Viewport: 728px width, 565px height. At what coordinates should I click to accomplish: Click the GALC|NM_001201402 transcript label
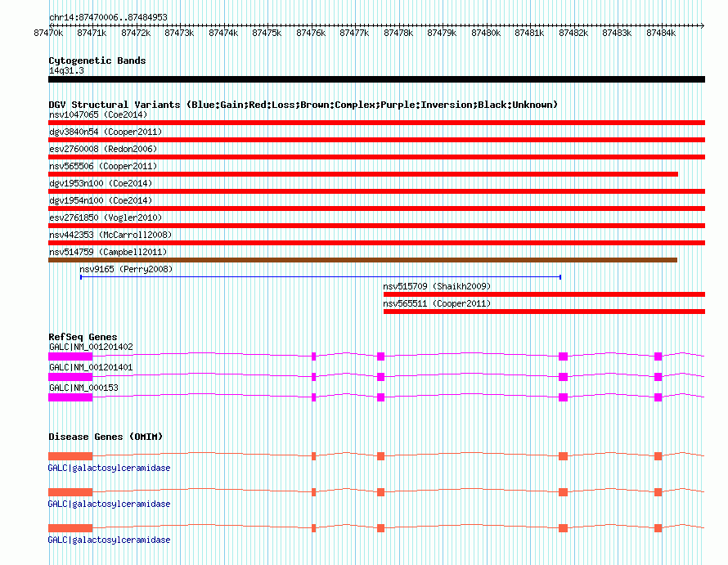(x=91, y=347)
